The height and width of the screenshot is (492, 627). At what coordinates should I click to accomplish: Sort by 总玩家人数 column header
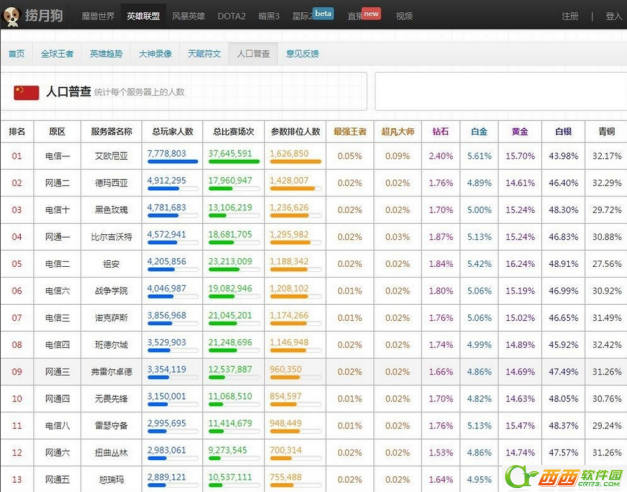click(172, 131)
